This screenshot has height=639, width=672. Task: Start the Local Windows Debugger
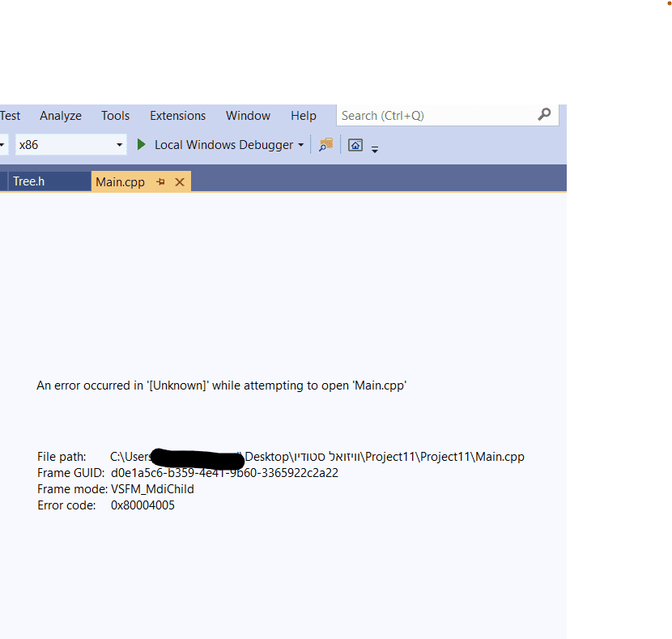223,145
